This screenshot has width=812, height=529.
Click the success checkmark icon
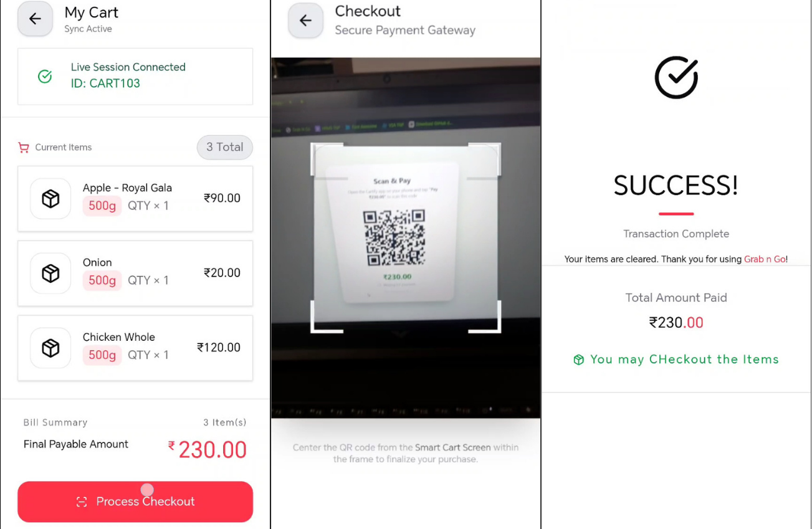[x=676, y=77]
